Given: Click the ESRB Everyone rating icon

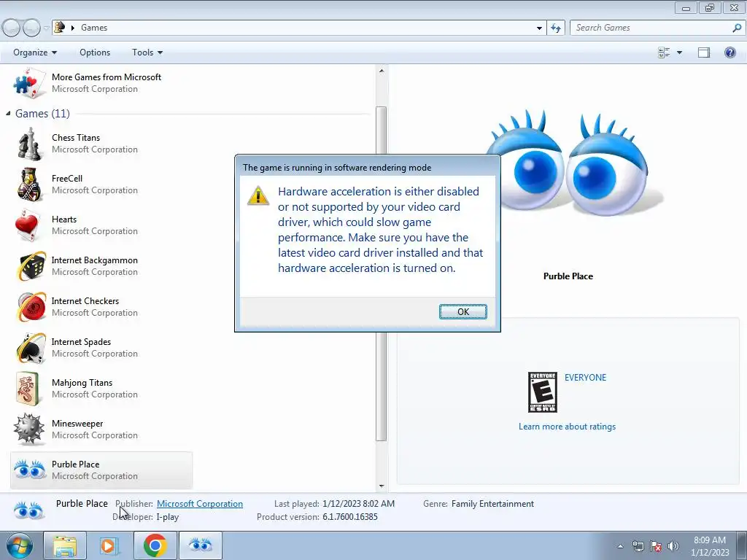Looking at the screenshot, I should click(543, 392).
